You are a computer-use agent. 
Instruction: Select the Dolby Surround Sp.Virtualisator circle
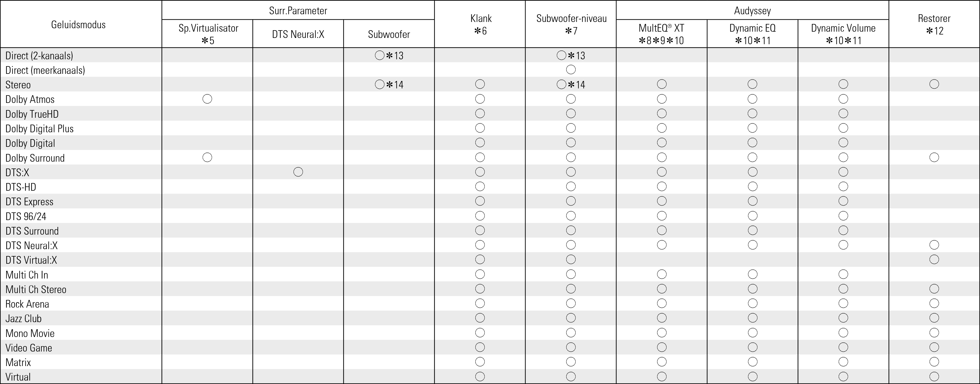click(x=207, y=157)
